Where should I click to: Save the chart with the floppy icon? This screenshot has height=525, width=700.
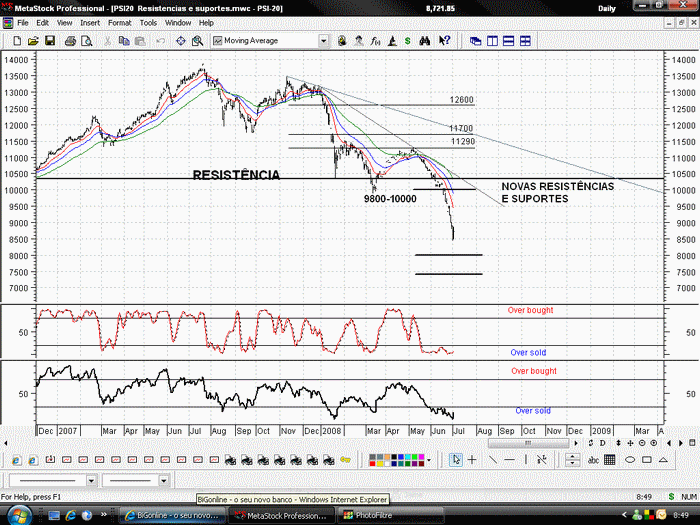(x=50, y=41)
